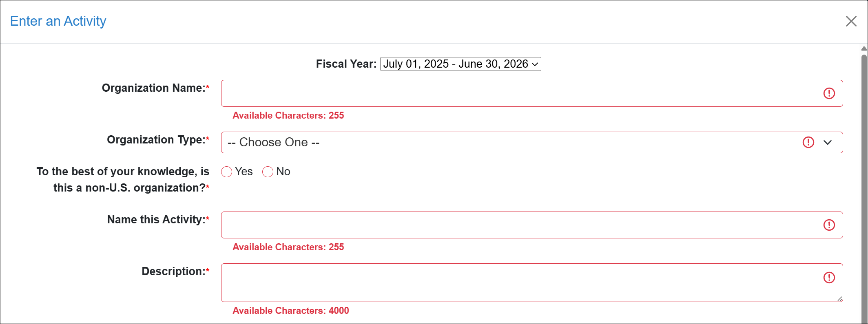Close the Enter an Activity dialog
The image size is (868, 324).
coord(851,21)
